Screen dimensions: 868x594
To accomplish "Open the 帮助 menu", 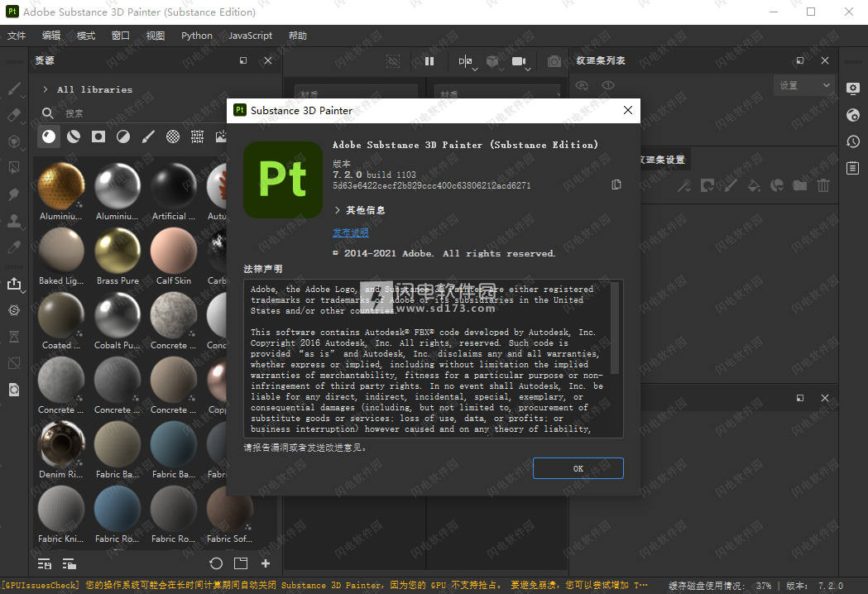I will pyautogui.click(x=298, y=36).
